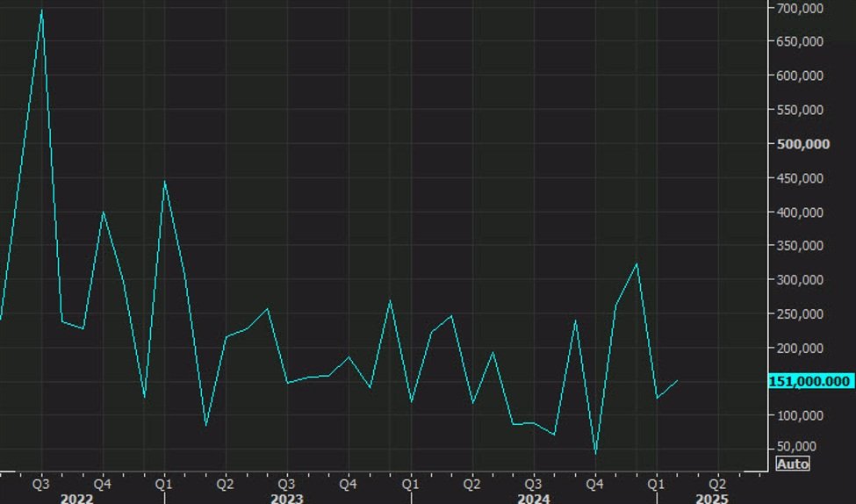This screenshot has height=504, width=856.
Task: Click the last data point at the line's end
Action: pyautogui.click(x=677, y=381)
